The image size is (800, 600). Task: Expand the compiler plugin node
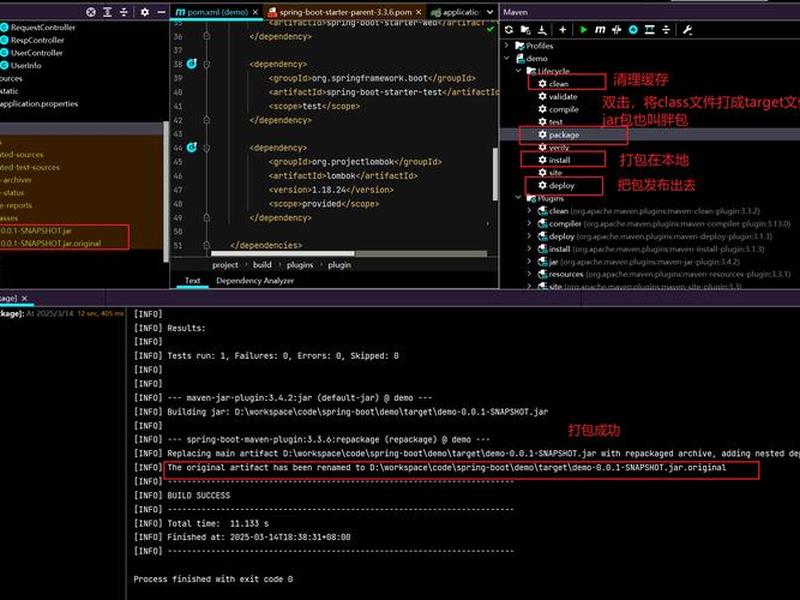529,223
